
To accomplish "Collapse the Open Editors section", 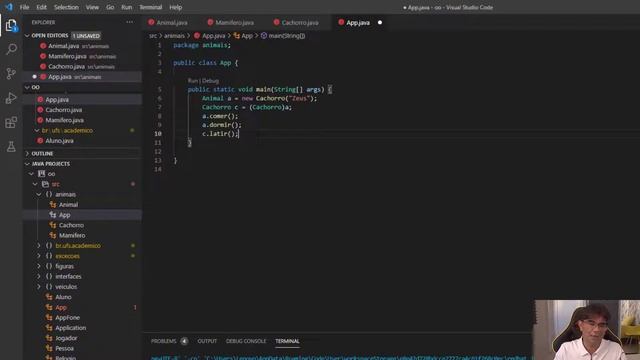I will point(27,36).
